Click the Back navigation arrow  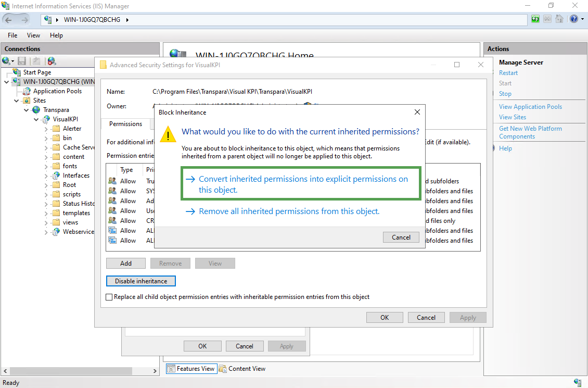point(9,20)
